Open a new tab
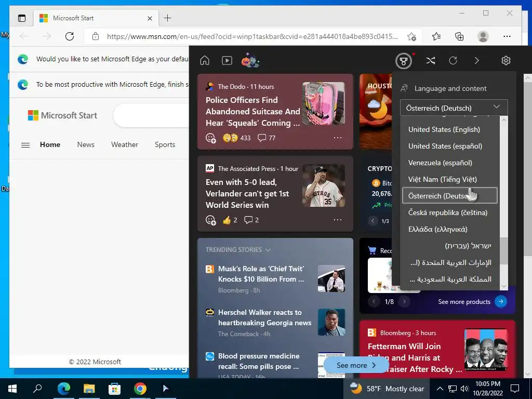 167,18
